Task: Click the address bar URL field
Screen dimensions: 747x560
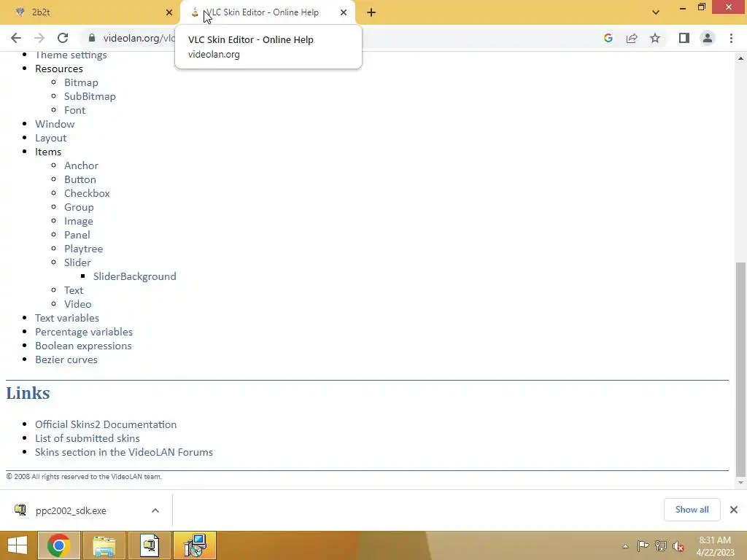Action: 138,38
